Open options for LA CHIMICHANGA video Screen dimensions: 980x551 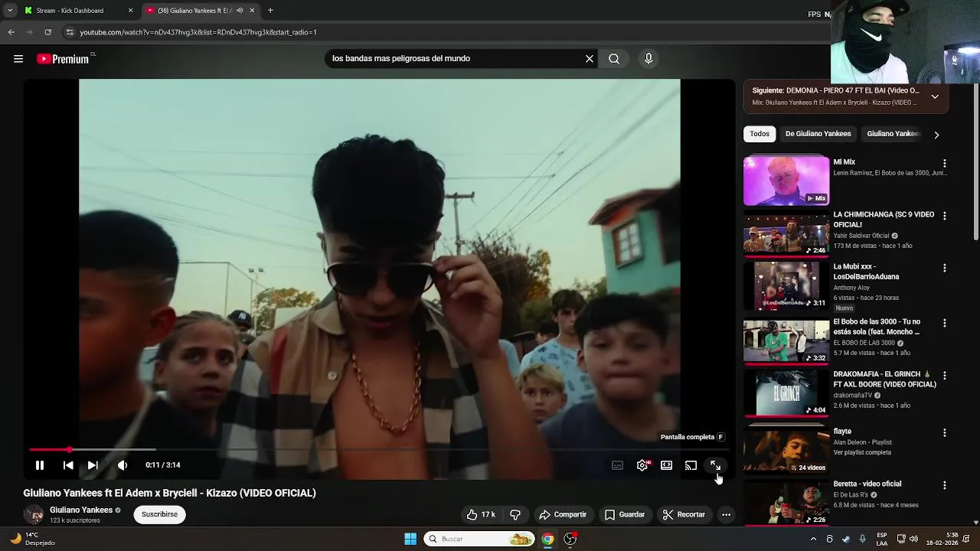945,217
